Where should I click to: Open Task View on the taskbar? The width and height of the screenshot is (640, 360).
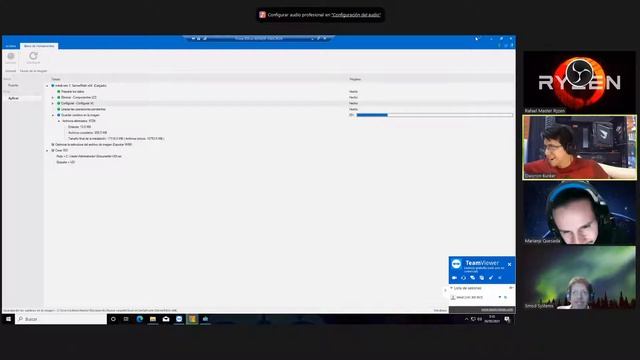pyautogui.click(x=126, y=319)
